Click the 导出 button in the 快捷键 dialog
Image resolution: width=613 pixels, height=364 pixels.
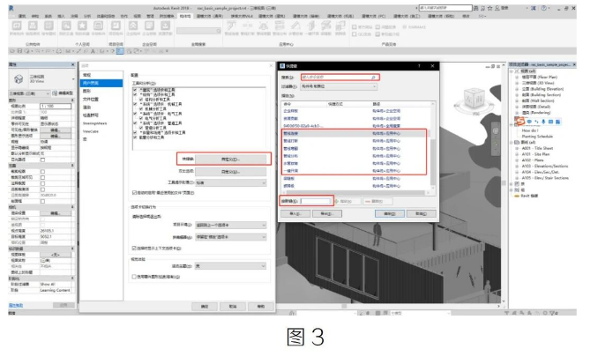coord(327,213)
